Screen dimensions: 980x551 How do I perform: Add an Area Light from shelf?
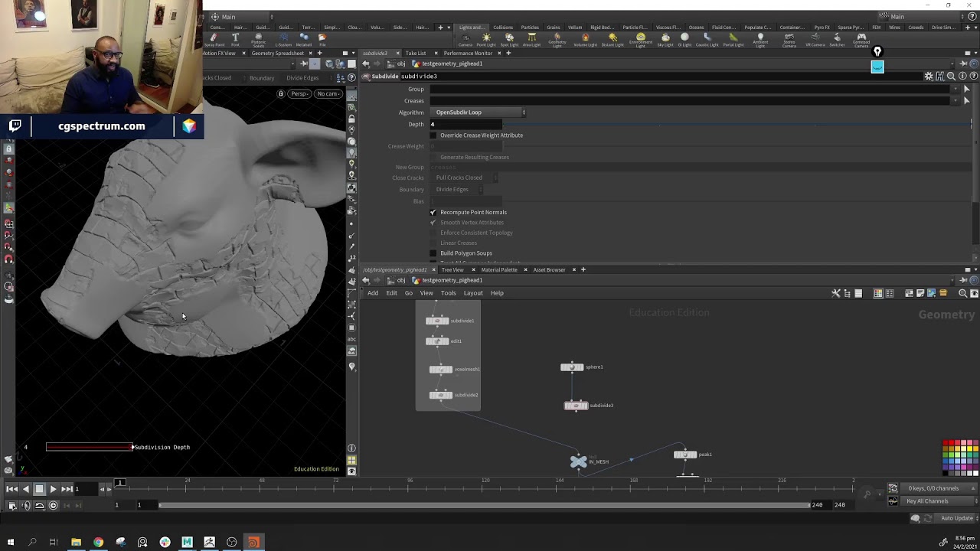click(531, 39)
